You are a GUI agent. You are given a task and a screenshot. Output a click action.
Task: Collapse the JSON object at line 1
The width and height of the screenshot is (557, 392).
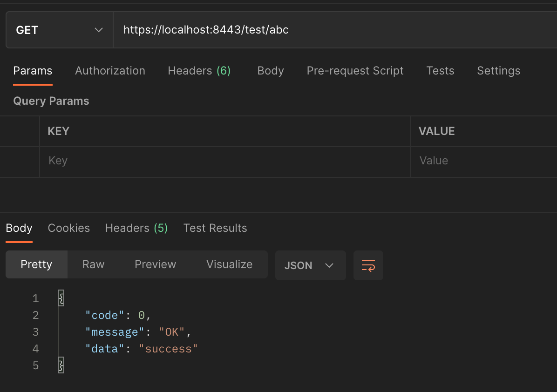tap(61, 298)
